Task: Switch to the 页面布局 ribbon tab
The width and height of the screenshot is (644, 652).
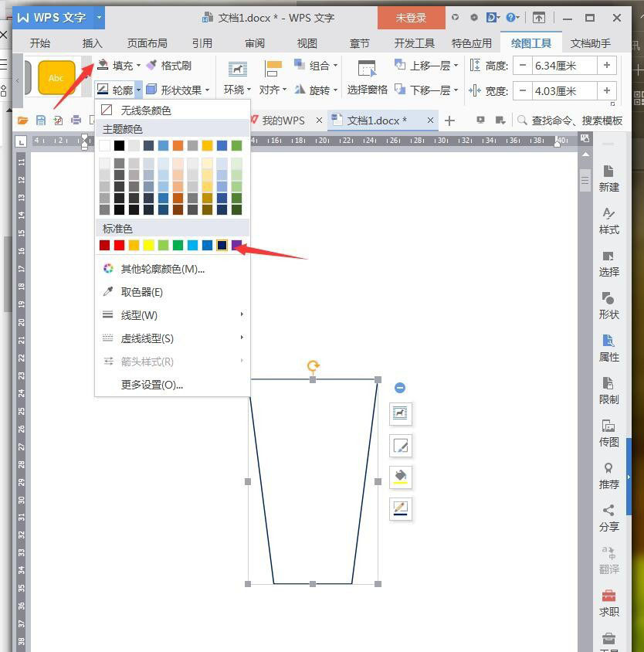Action: (147, 43)
